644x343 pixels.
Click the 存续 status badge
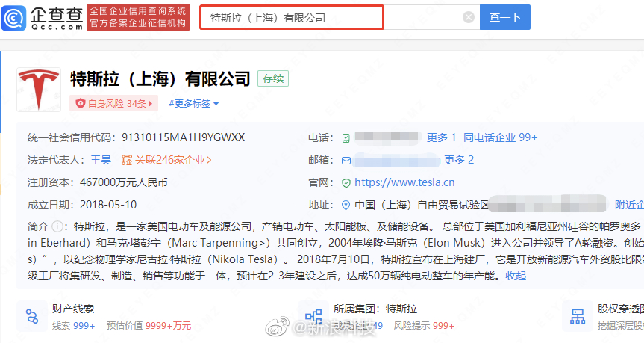(273, 78)
